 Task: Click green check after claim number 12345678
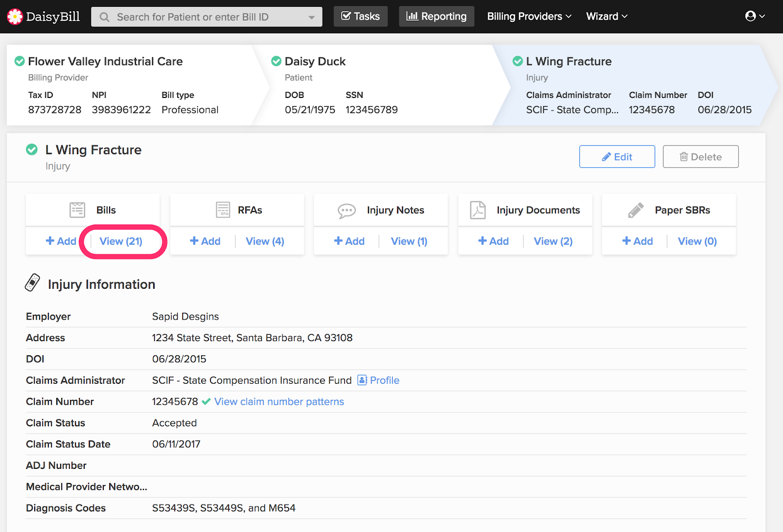click(x=206, y=401)
